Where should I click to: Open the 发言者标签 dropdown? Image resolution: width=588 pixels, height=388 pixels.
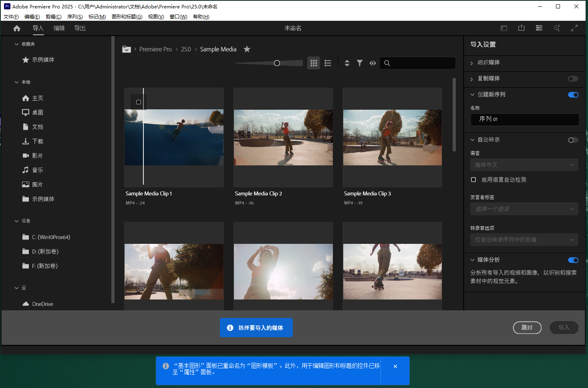524,209
